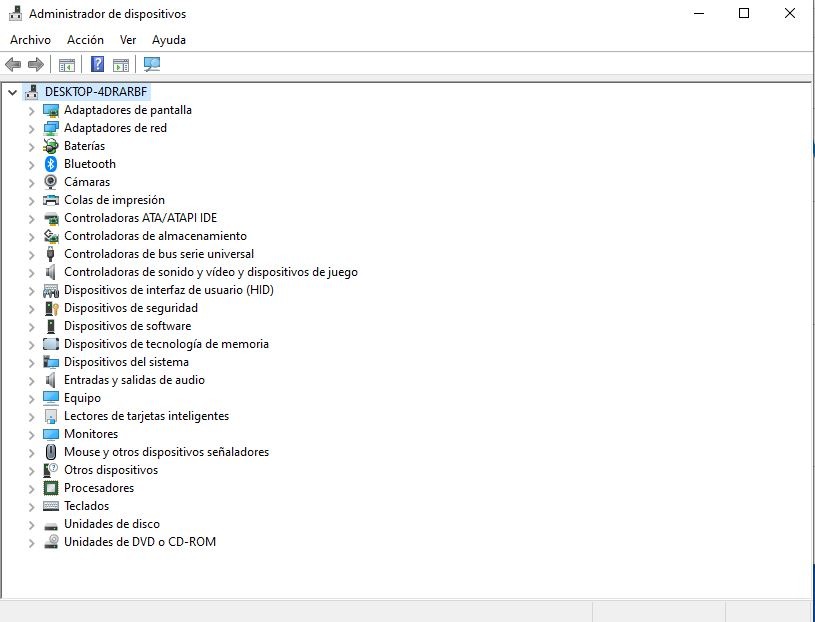Open the Ver menu

coord(128,40)
